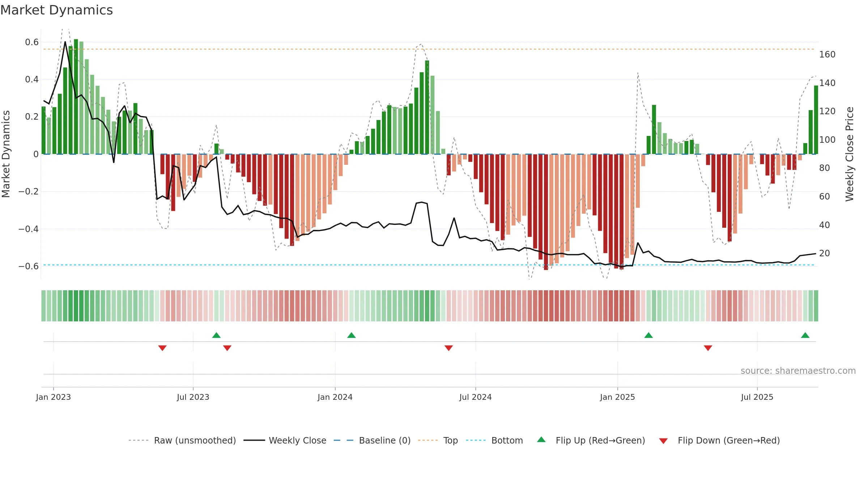Click the tallest green bar in early 2023
Image resolution: width=868 pixels, height=488 pixels.
point(76,97)
